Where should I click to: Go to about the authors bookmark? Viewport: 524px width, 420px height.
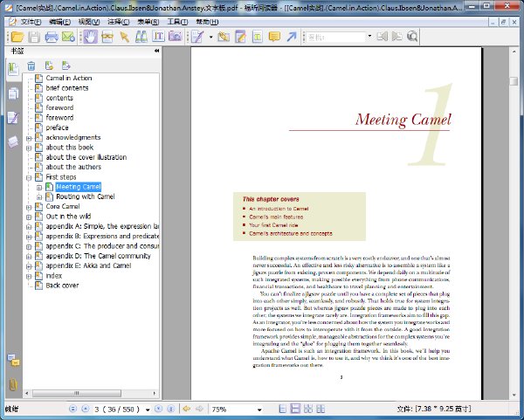(x=73, y=167)
